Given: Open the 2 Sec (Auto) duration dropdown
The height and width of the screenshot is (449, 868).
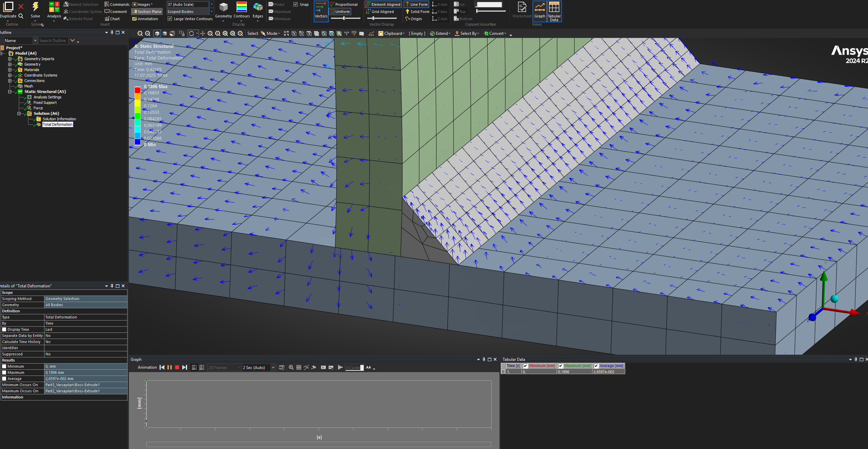Looking at the screenshot, I should tap(273, 367).
